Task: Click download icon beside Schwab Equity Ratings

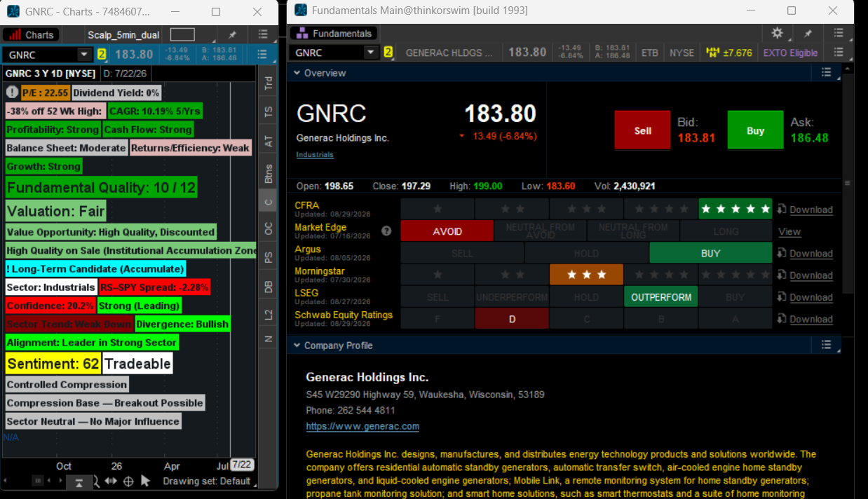Action: (782, 319)
